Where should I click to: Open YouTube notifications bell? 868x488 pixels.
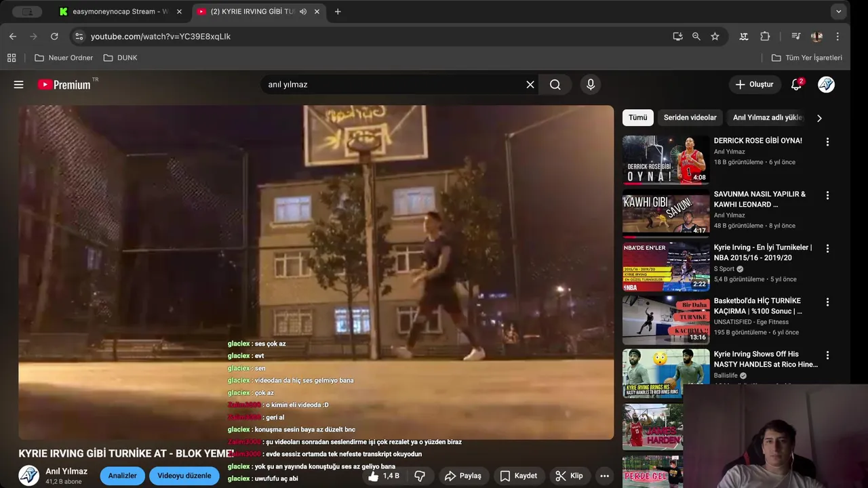[x=796, y=85]
